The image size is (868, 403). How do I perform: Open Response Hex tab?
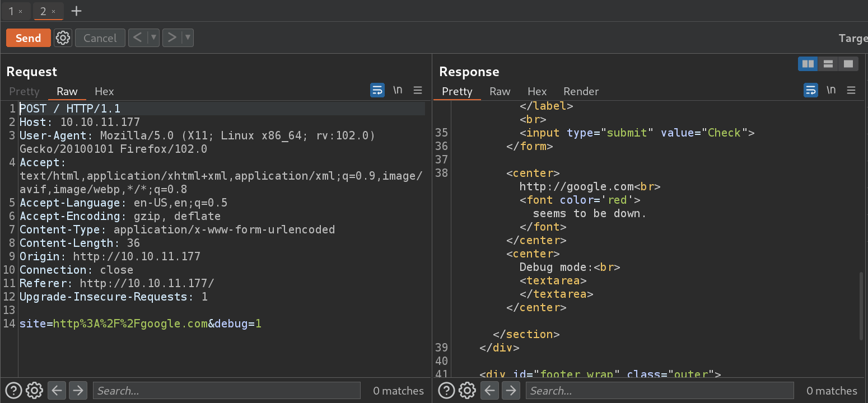537,91
